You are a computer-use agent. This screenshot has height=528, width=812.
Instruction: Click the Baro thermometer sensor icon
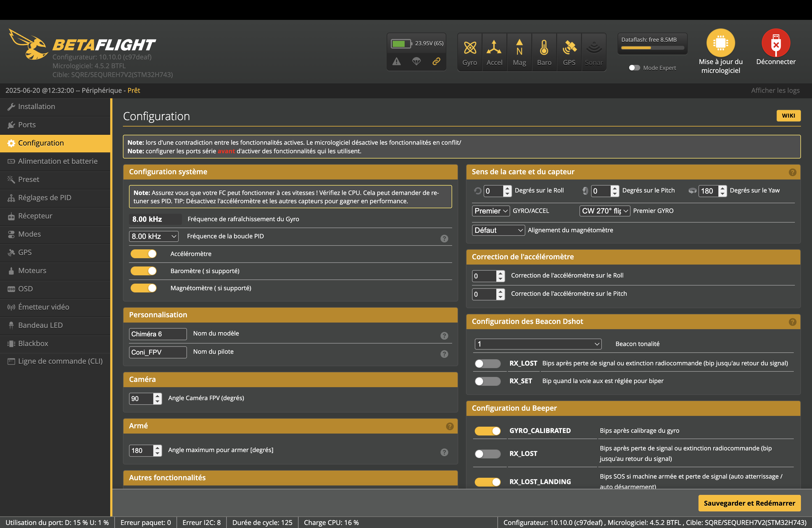(544, 48)
